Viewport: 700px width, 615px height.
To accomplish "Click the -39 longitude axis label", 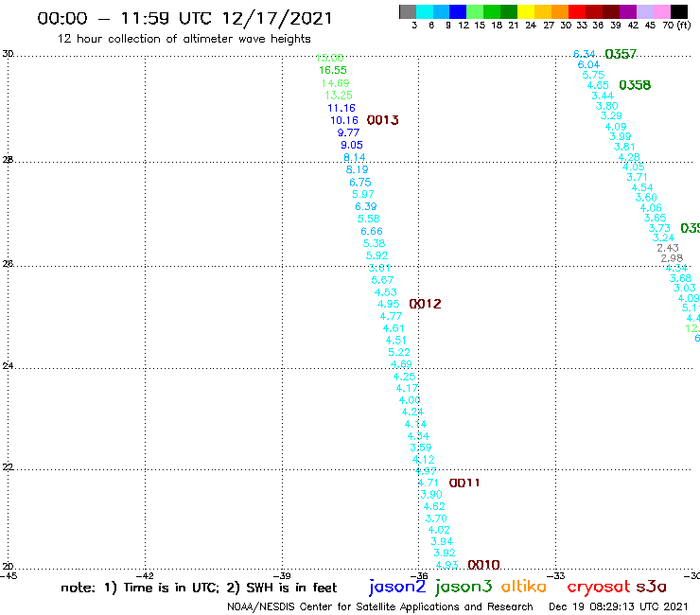I will click(282, 576).
